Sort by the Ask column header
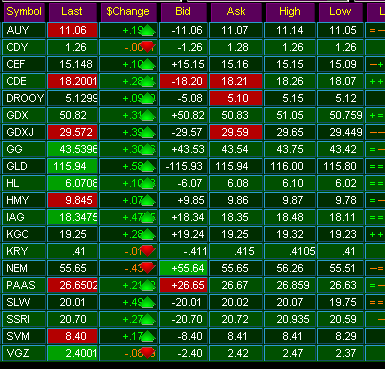 coord(236,12)
